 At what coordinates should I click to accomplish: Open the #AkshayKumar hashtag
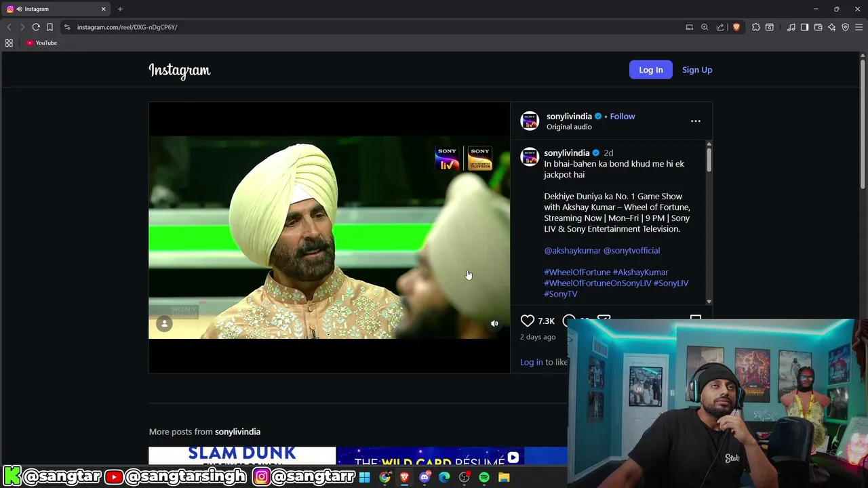pyautogui.click(x=640, y=272)
